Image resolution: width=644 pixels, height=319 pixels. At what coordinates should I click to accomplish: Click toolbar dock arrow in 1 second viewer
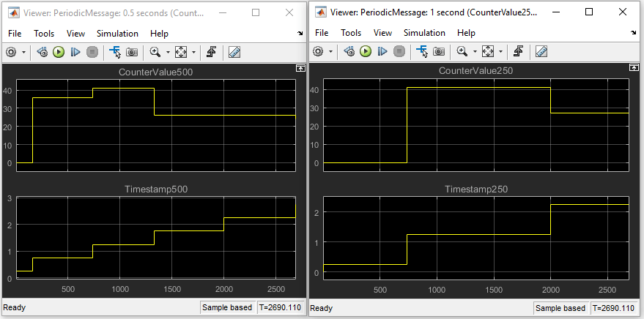[x=634, y=33]
